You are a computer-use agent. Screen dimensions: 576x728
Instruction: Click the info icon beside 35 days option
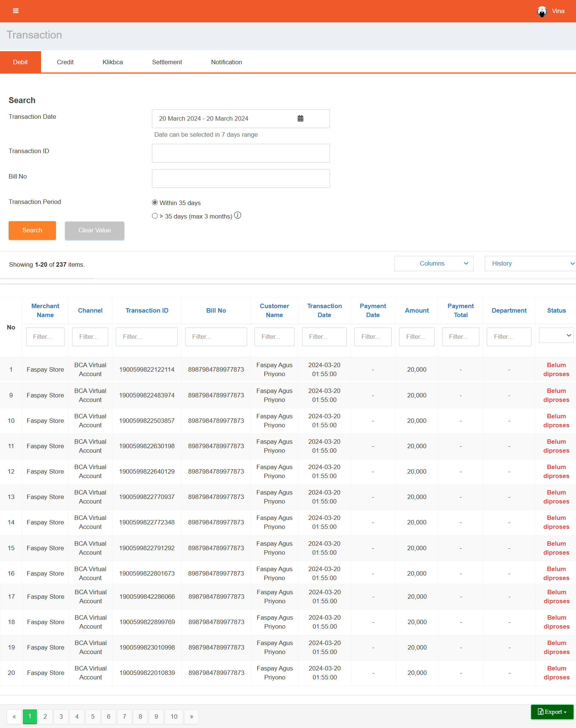[x=238, y=215]
